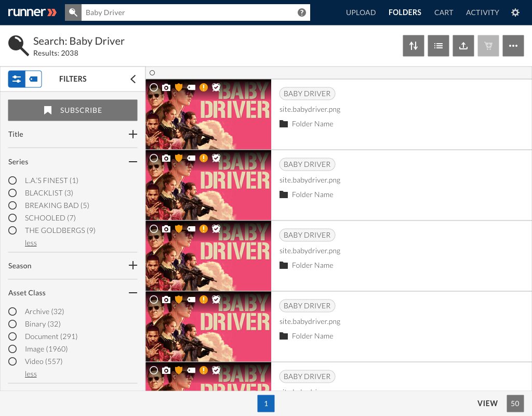
Task: Click shield icon on second result thumbnail
Action: pos(179,158)
